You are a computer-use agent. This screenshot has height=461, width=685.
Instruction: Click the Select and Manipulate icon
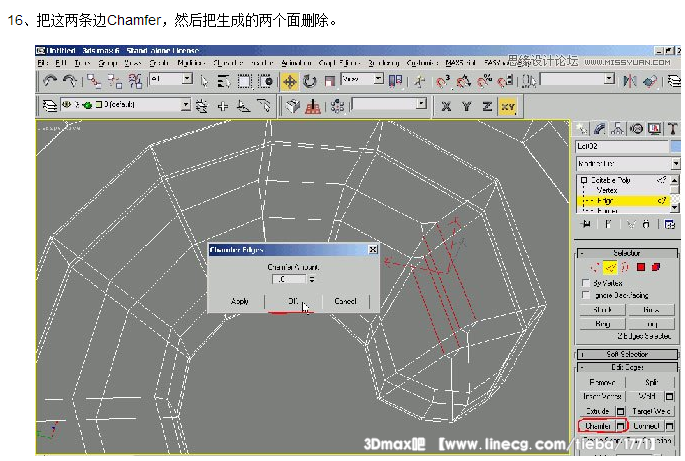(420, 81)
